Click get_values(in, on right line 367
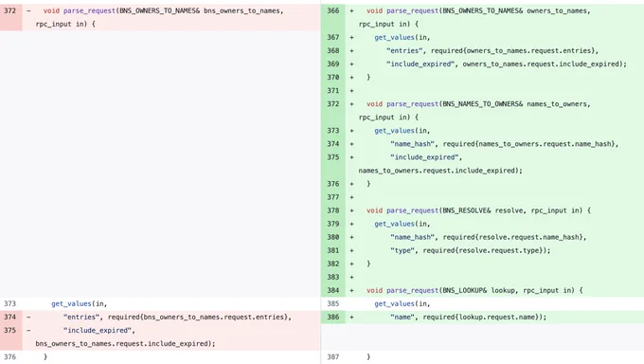The image size is (644, 364). coord(402,37)
